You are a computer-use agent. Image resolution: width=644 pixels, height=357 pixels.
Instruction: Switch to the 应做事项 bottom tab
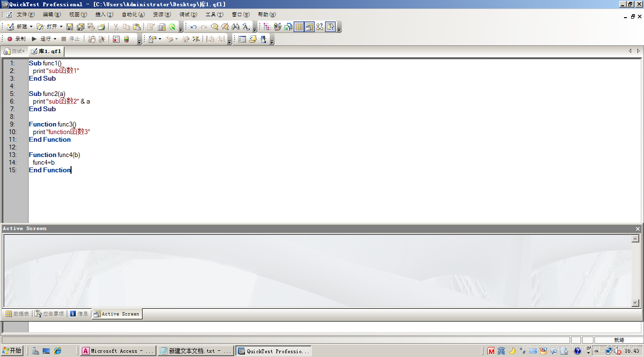click(49, 314)
